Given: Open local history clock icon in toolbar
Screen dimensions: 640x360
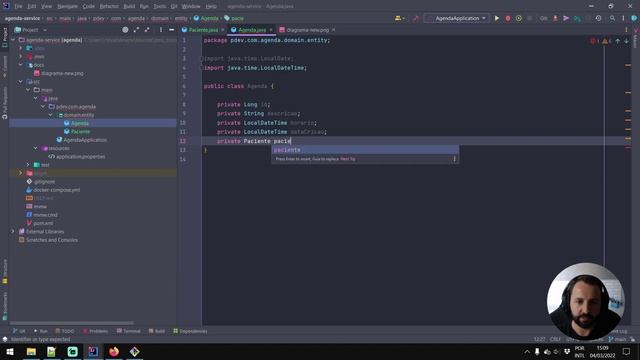Looking at the screenshot, I should coord(598,18).
